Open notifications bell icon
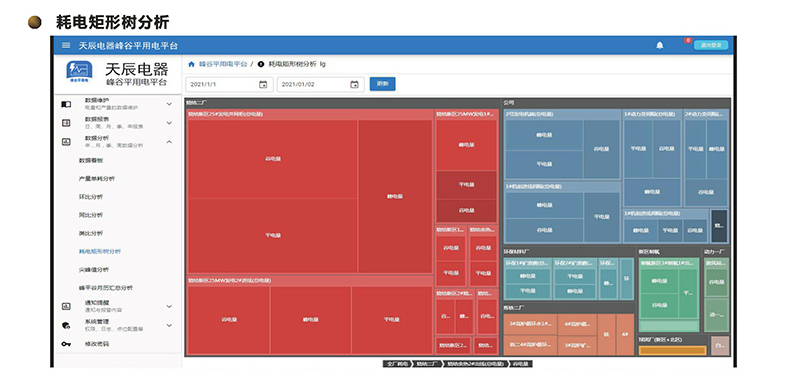This screenshot has height=372, width=796. [x=659, y=45]
